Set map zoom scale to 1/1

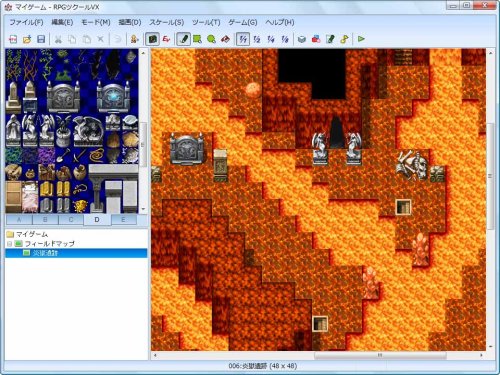click(243, 39)
